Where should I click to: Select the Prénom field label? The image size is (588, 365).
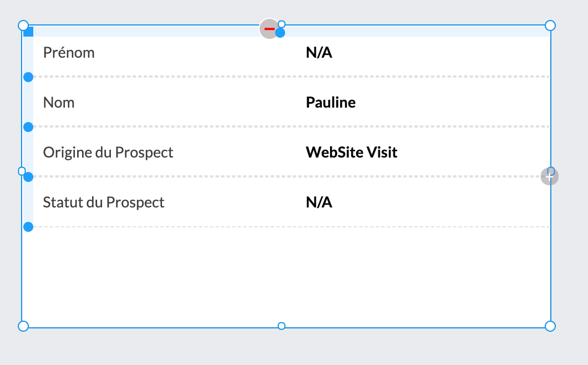(x=69, y=53)
